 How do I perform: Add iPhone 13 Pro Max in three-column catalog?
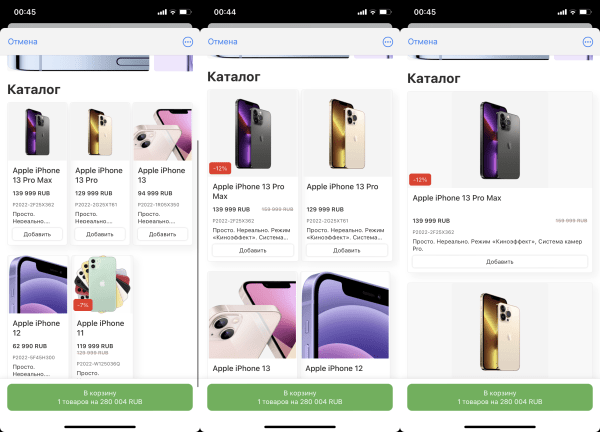tap(37, 234)
